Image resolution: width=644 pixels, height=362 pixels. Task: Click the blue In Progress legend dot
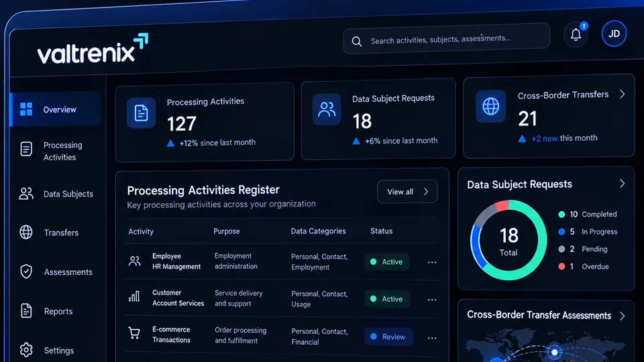point(561,231)
